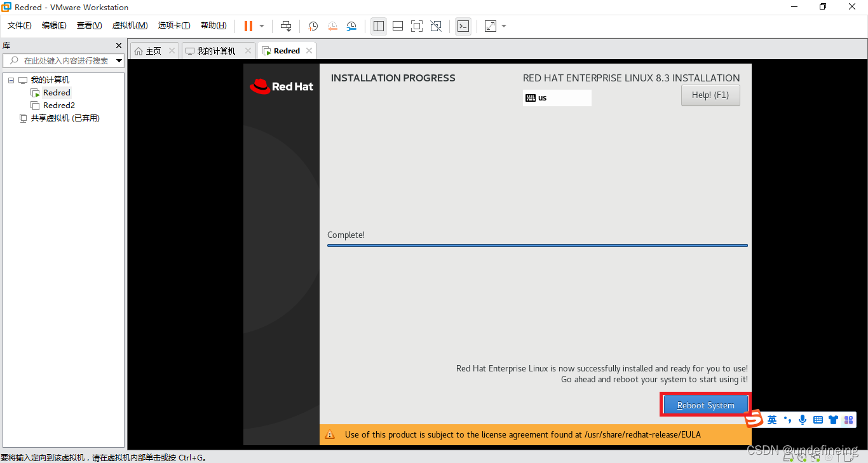
Task: Toggle the punctuation mode in IME bar
Action: click(x=788, y=420)
